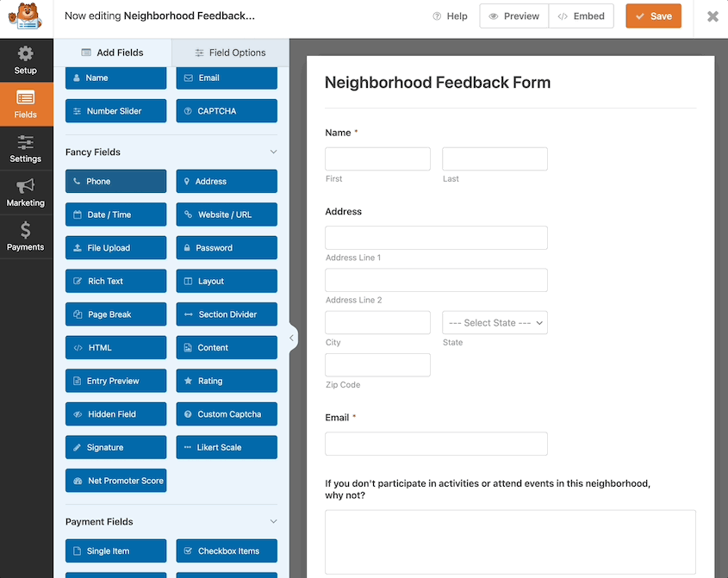Collapse the Fancy Fields section
728x578 pixels.
(x=273, y=152)
